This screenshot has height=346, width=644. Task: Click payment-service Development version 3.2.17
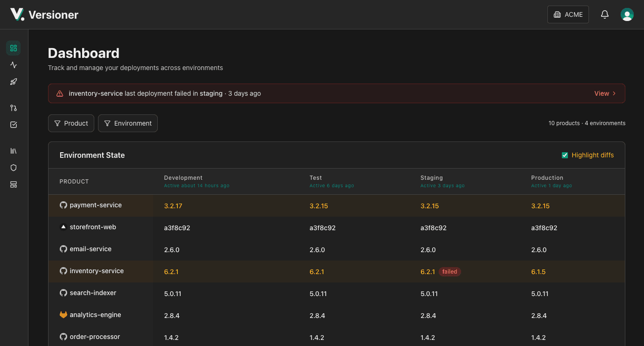174,206
